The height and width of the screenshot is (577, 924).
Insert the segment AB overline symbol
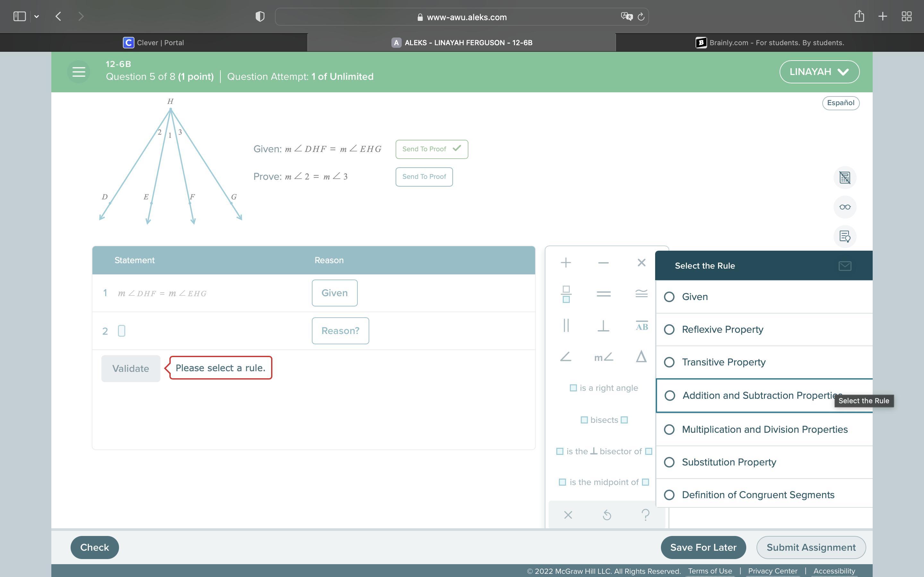pos(641,326)
